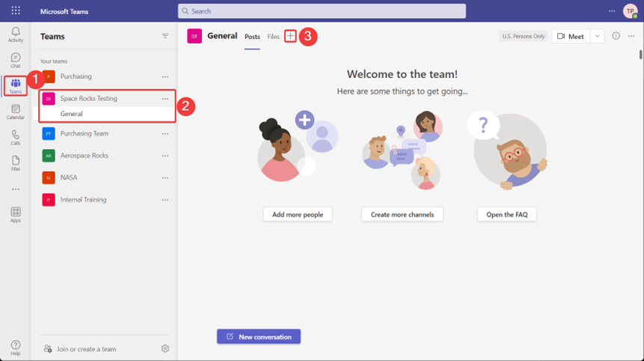
Task: Open the Activity feed
Action: click(16, 34)
